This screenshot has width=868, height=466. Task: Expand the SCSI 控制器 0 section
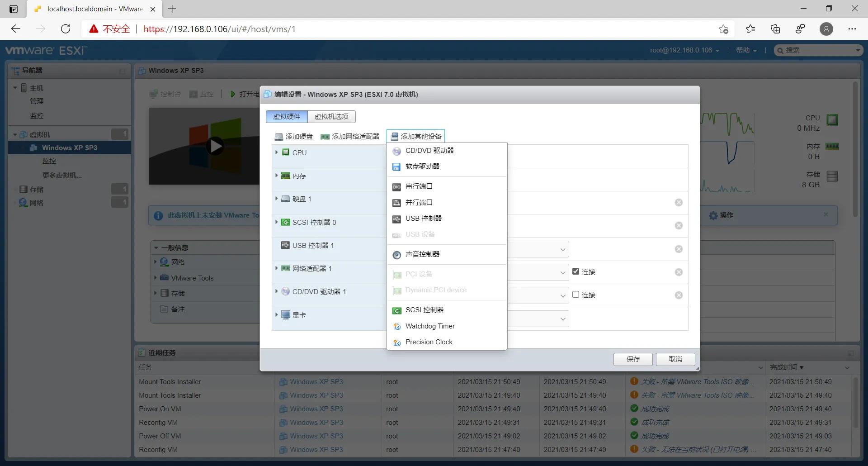pyautogui.click(x=277, y=222)
